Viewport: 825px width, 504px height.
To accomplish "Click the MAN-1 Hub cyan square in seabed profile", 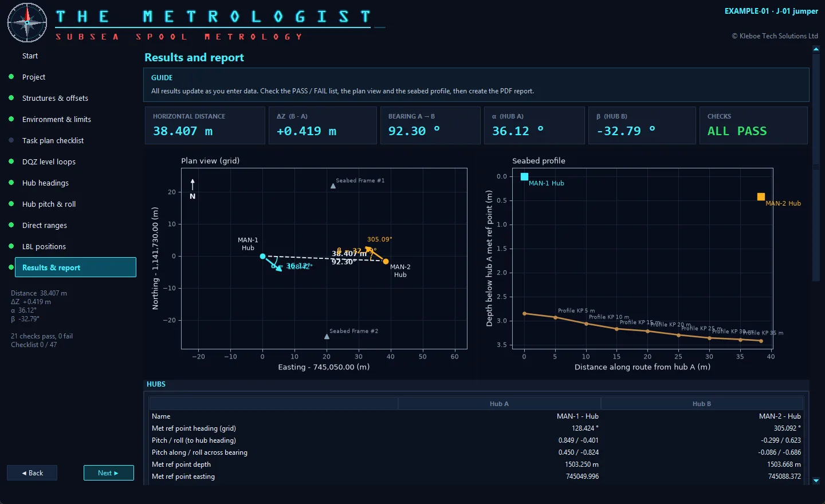I will tap(524, 176).
